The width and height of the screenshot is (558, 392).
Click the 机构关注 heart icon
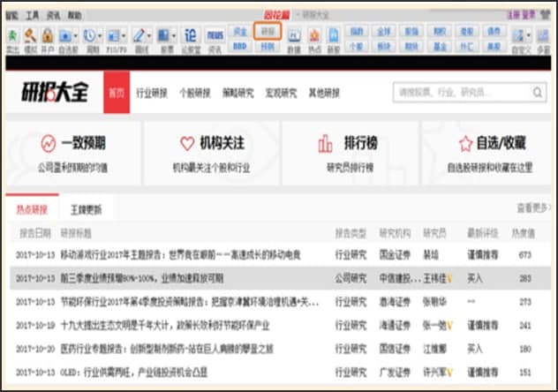(186, 143)
